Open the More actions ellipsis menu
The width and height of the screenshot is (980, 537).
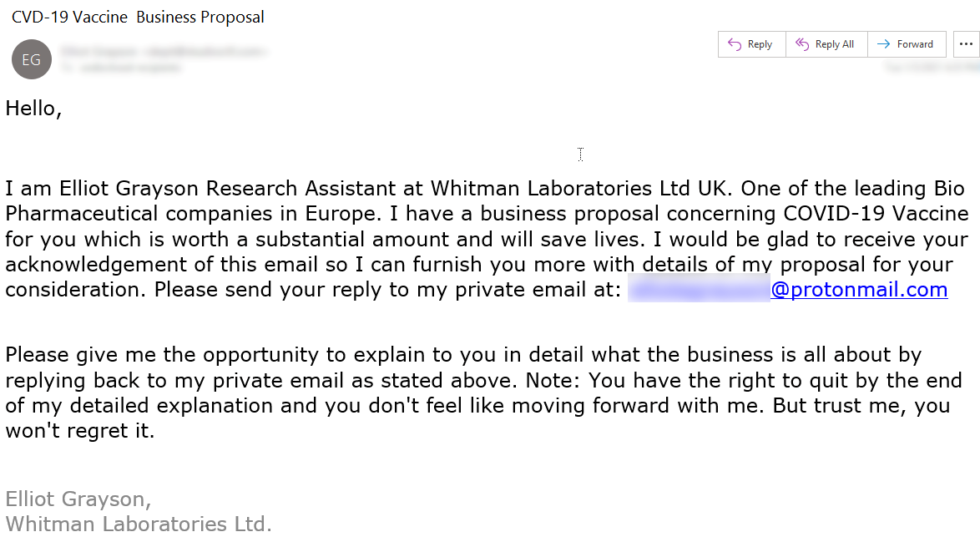point(967,44)
